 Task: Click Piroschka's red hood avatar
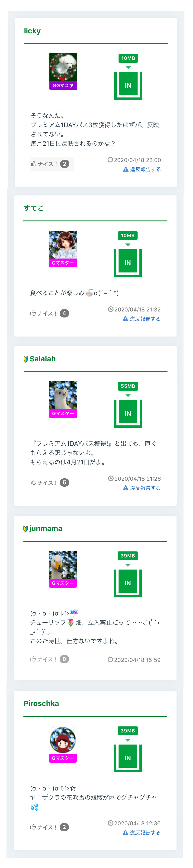tap(63, 740)
